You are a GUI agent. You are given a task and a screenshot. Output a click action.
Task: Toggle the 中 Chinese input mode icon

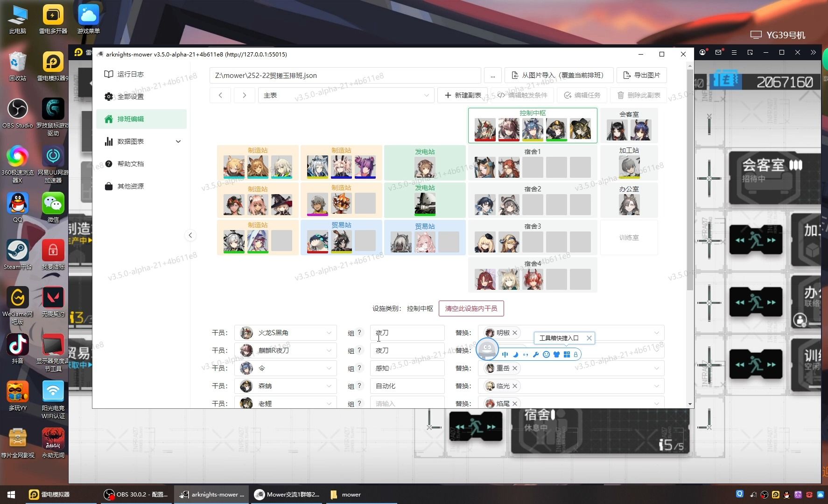tap(505, 355)
